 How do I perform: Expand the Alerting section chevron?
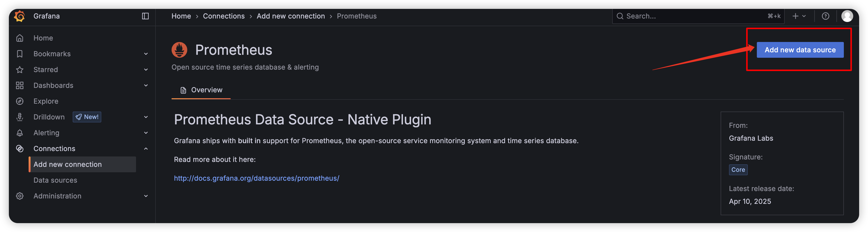pos(146,133)
